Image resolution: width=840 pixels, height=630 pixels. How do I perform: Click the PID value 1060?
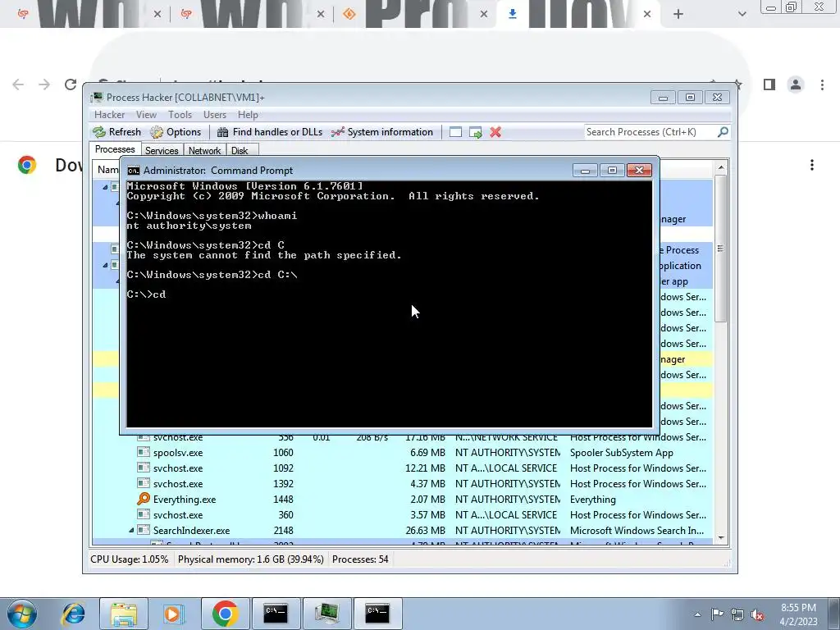tap(283, 453)
